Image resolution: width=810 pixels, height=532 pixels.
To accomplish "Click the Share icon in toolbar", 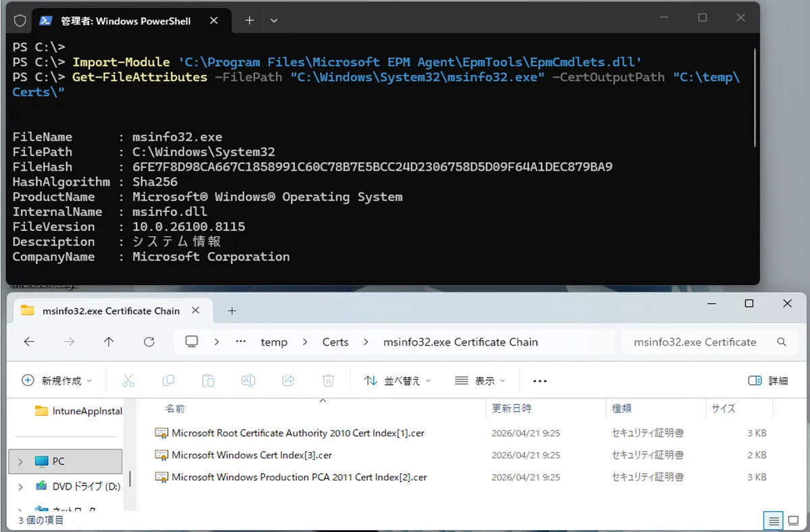I will [x=288, y=381].
